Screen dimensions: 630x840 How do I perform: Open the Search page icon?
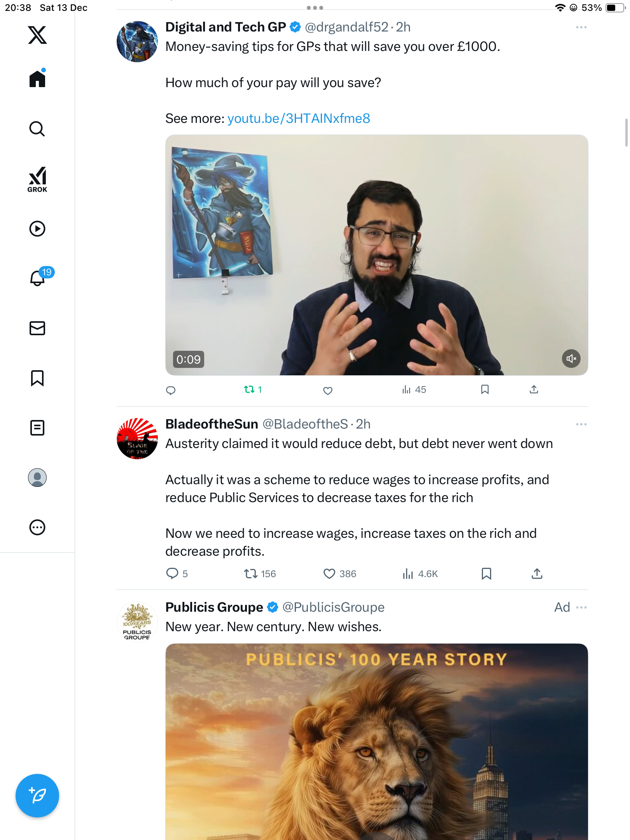pos(37,129)
